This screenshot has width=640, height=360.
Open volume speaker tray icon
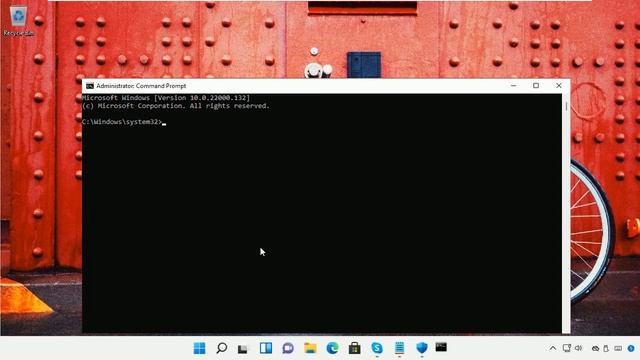[578, 348]
